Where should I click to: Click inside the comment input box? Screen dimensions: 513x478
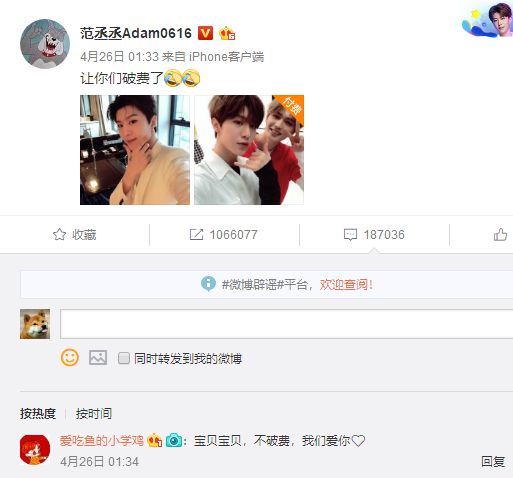click(x=286, y=324)
